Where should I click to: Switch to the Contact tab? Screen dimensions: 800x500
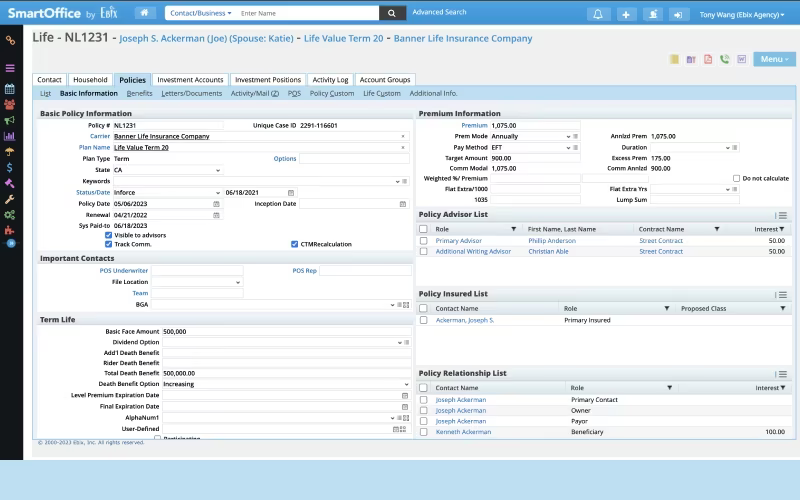coord(49,80)
